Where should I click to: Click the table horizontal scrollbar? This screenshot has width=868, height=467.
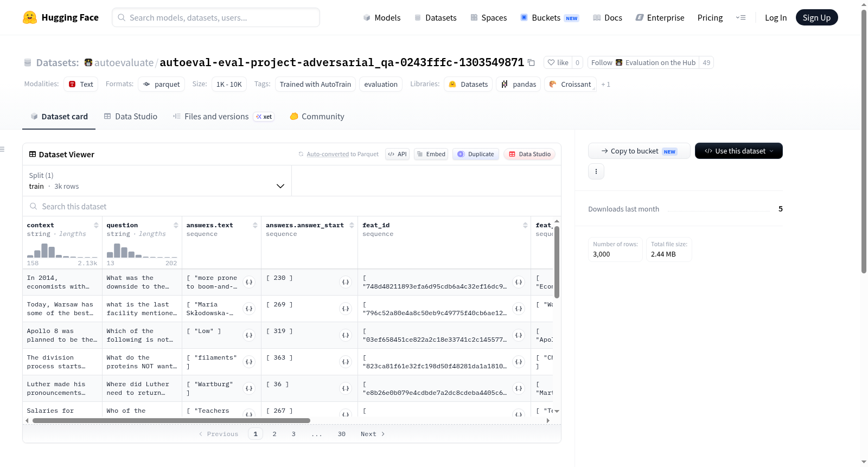pos(171,420)
